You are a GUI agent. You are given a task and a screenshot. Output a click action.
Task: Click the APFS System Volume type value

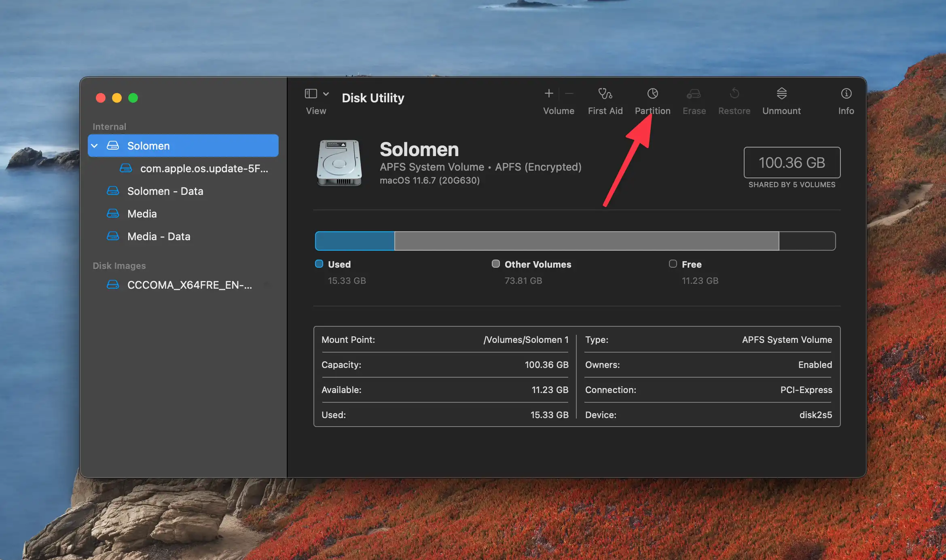click(787, 340)
